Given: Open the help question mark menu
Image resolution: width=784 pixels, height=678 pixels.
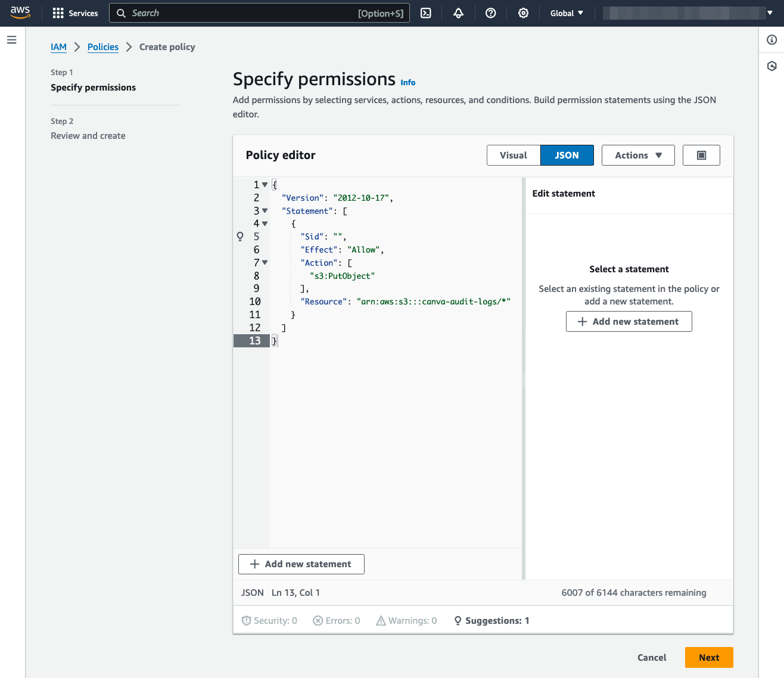Looking at the screenshot, I should pyautogui.click(x=491, y=13).
